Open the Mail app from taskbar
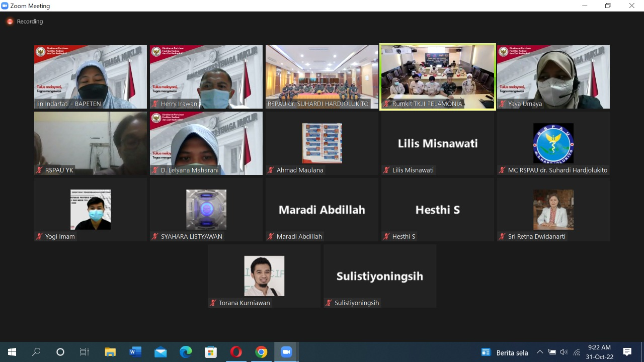Image resolution: width=644 pixels, height=362 pixels. 160,352
